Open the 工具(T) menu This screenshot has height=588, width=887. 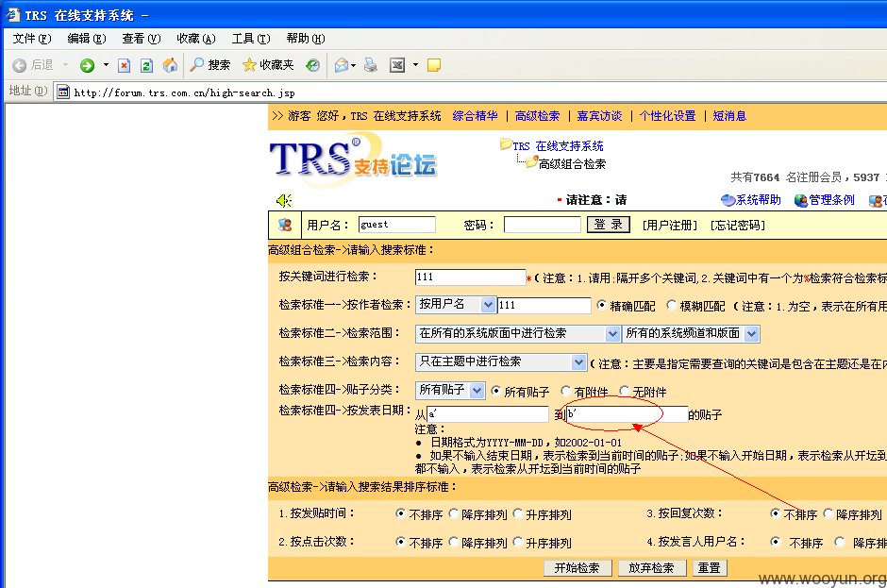(x=251, y=39)
